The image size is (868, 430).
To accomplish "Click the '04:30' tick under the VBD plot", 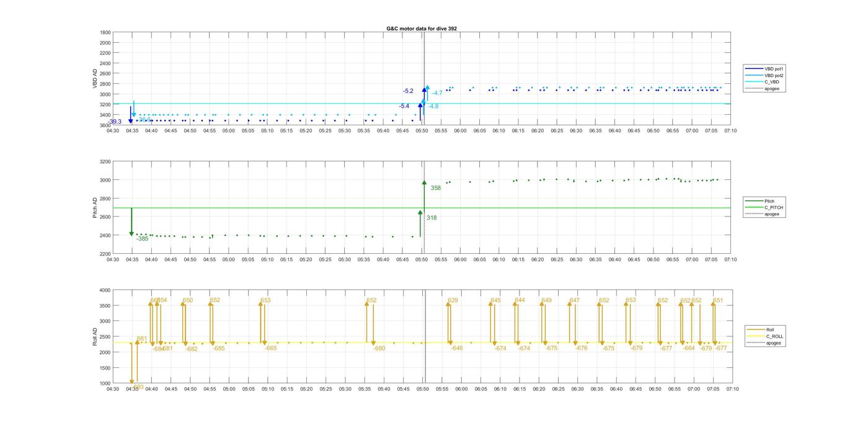I will point(112,131).
